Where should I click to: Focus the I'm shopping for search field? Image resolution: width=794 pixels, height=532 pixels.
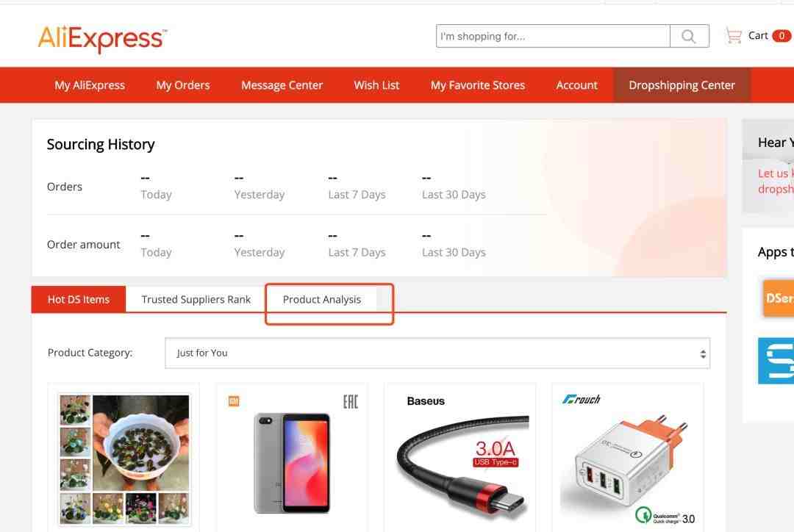(553, 36)
